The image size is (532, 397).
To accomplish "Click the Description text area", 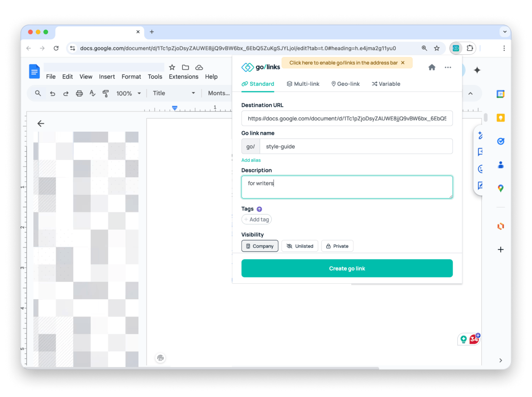I will 347,187.
